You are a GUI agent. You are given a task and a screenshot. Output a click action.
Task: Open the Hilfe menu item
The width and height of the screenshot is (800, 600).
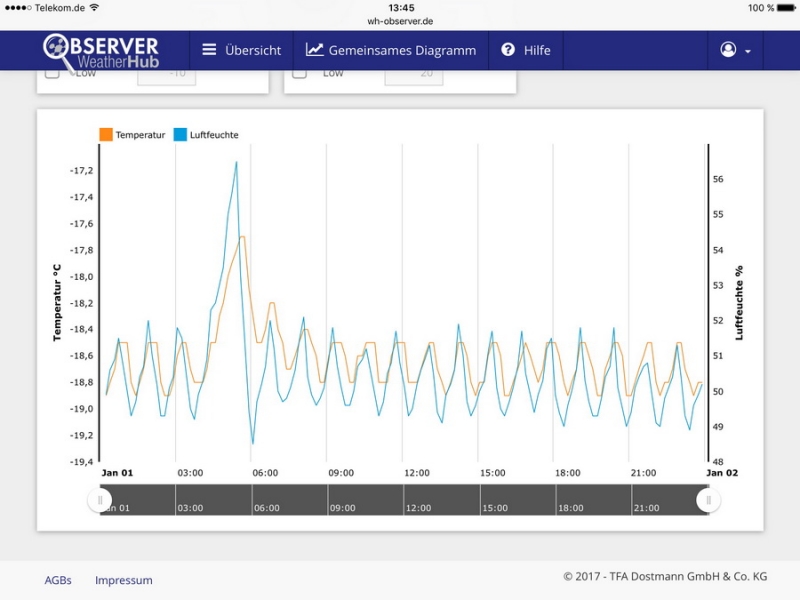pos(526,50)
